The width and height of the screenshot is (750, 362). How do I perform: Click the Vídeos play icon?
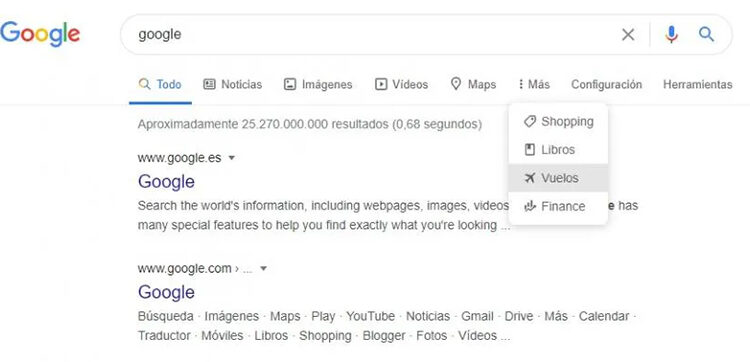pos(381,85)
